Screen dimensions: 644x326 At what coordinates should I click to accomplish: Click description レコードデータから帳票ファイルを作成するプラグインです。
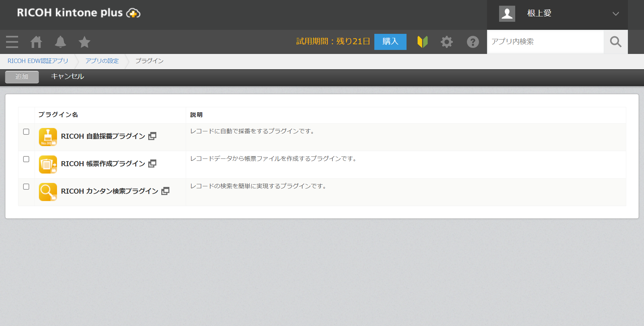(274, 159)
